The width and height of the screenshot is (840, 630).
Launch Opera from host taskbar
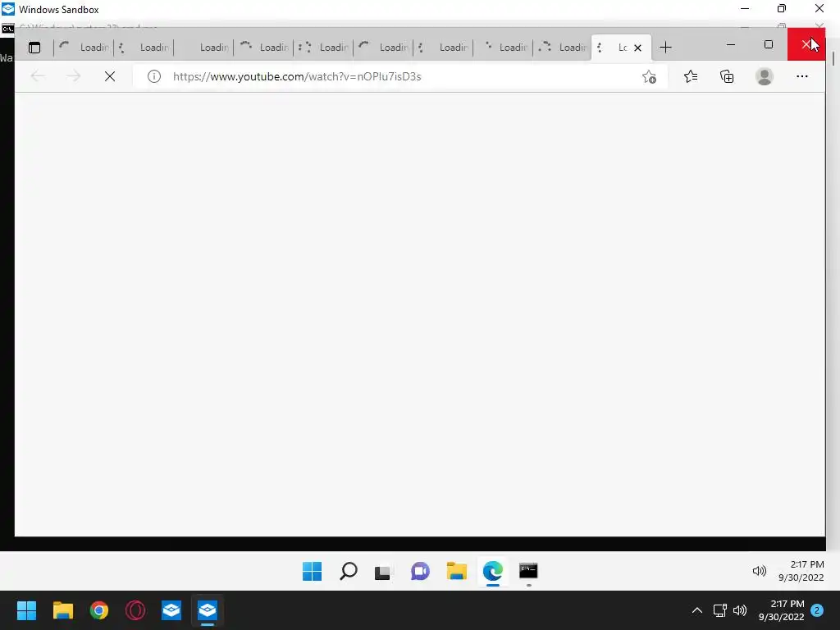[135, 610]
